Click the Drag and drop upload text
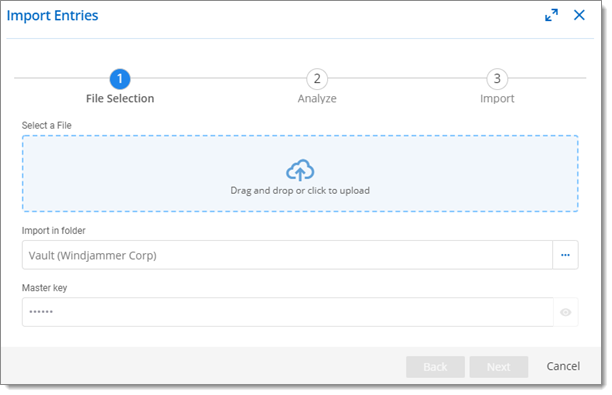Viewport: 612px width, 395px height. tap(300, 190)
